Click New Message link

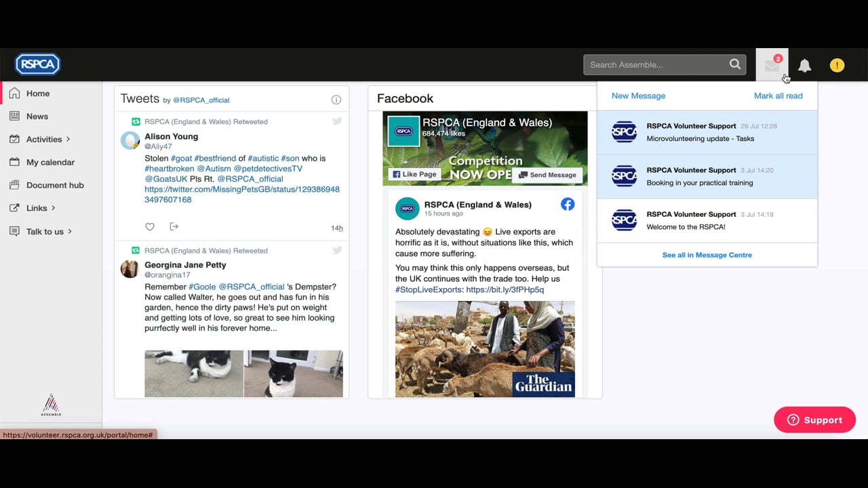pyautogui.click(x=638, y=96)
